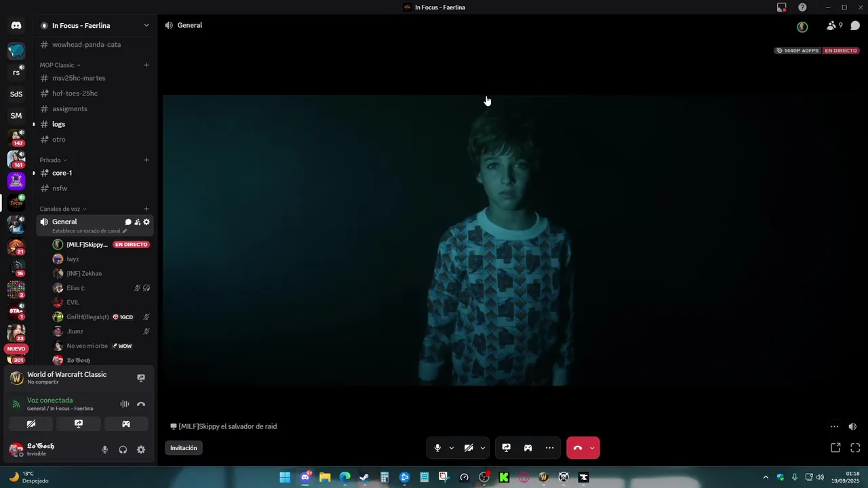Open stream options three dots above volume
The width and height of the screenshot is (868, 488).
[834, 426]
